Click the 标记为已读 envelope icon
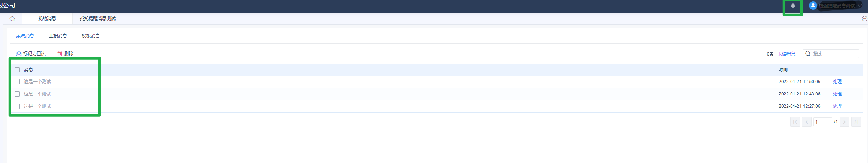Viewport: 868px width, 163px height. click(18, 54)
